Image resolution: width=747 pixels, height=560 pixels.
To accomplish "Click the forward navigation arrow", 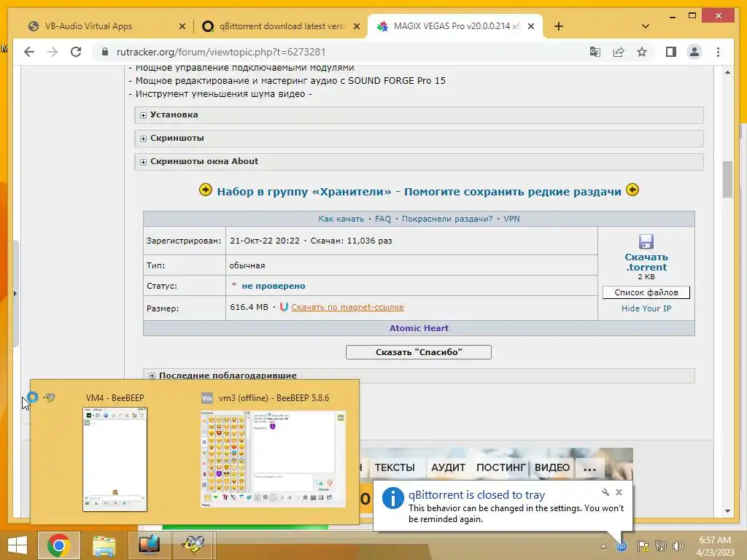I will [x=53, y=52].
